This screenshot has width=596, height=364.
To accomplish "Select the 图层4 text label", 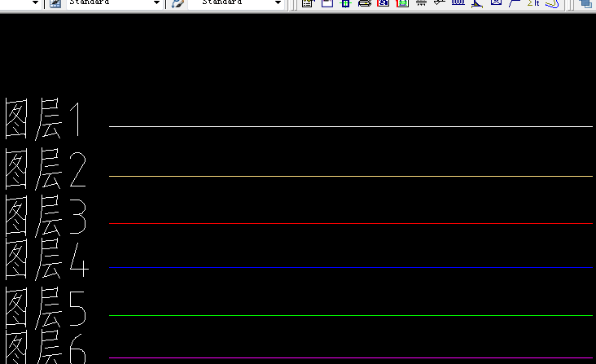I will click(46, 259).
